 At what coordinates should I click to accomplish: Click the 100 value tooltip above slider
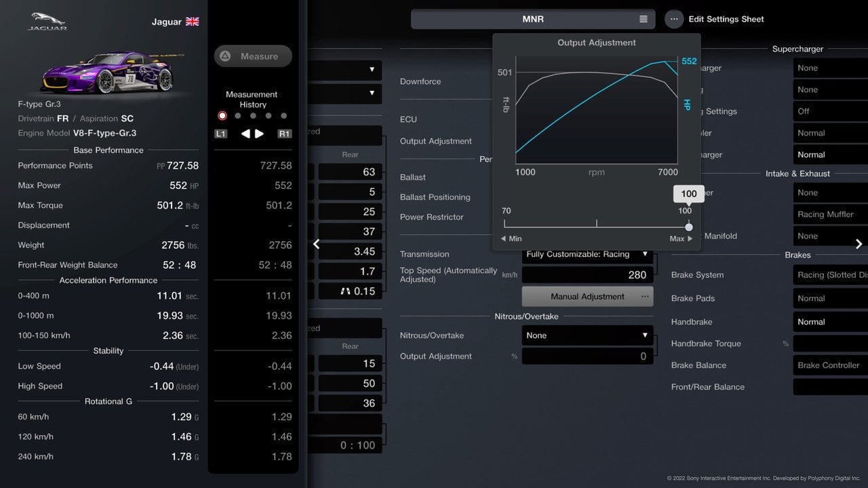point(689,194)
